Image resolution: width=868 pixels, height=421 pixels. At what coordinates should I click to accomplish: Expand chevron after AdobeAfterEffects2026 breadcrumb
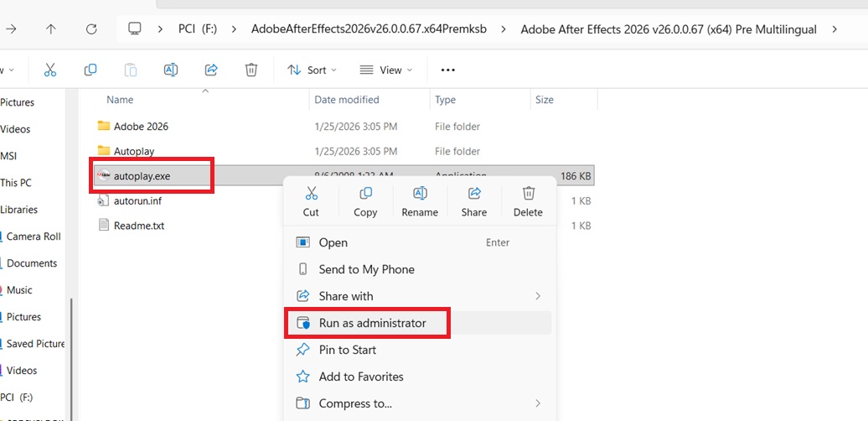[504, 29]
